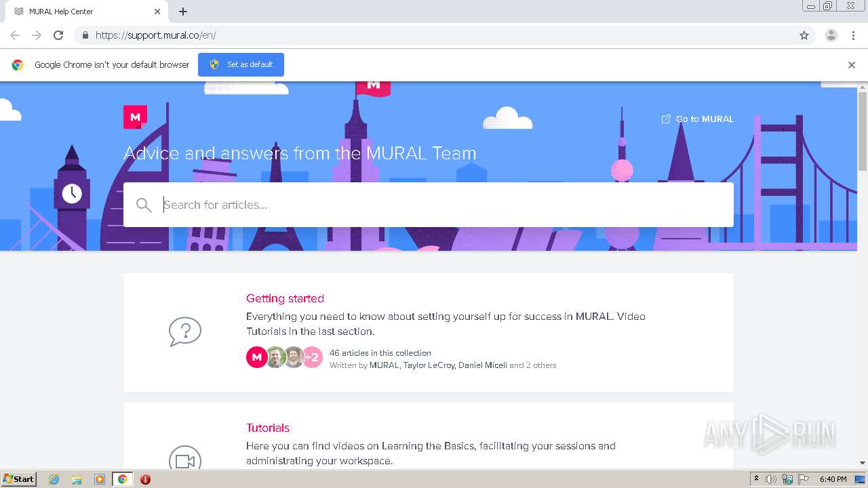
Task: Open the Windows Start menu
Action: pos(18,479)
